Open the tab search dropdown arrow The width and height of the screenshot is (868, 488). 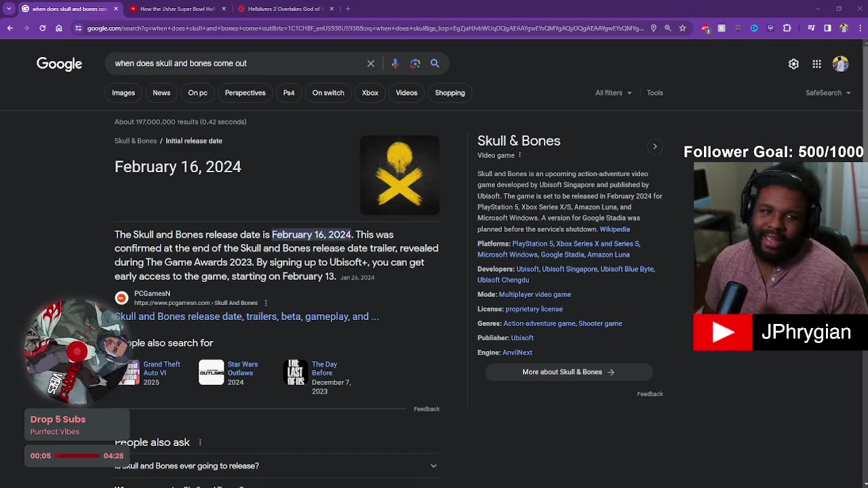click(x=9, y=9)
